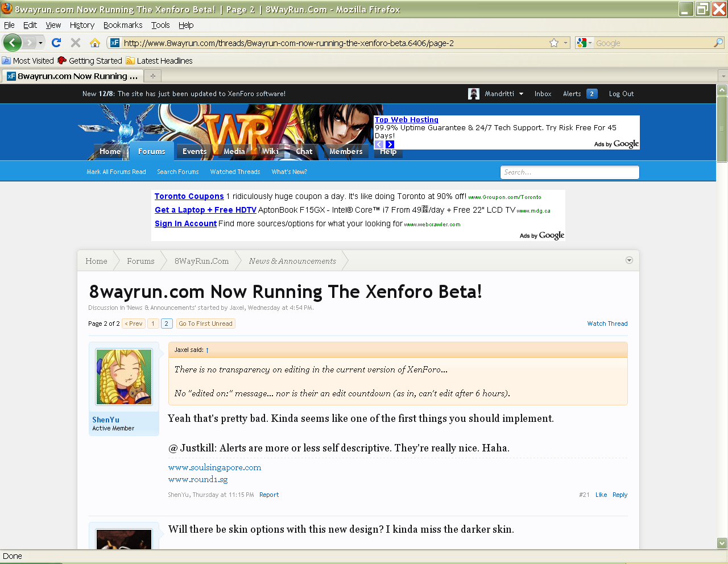
Task: Go to the Home site tab
Action: (x=110, y=151)
